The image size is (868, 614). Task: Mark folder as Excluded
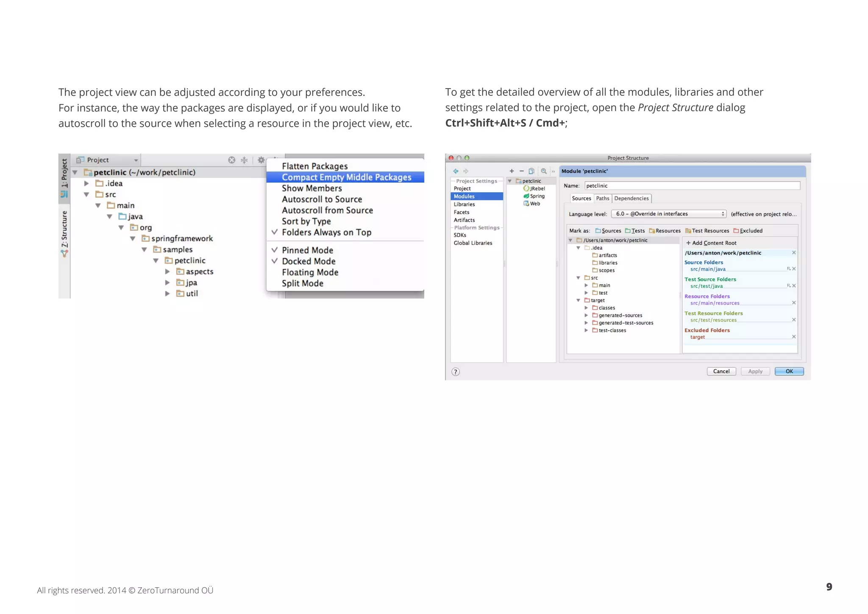pos(748,231)
